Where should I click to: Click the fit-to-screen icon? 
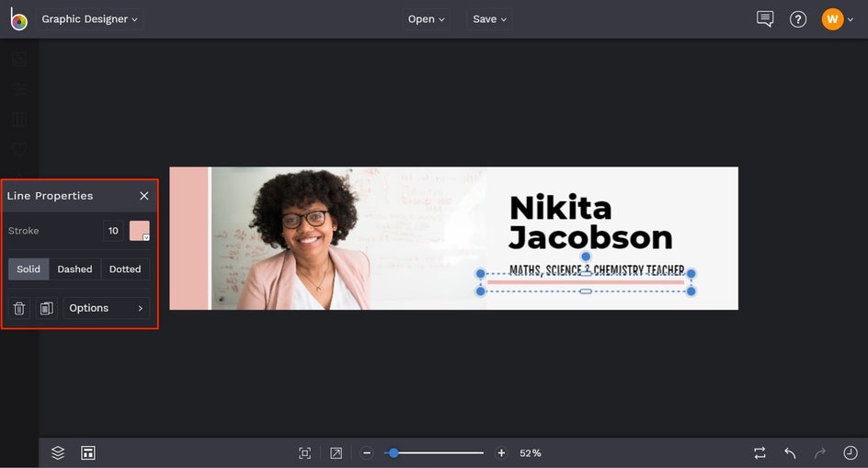305,452
